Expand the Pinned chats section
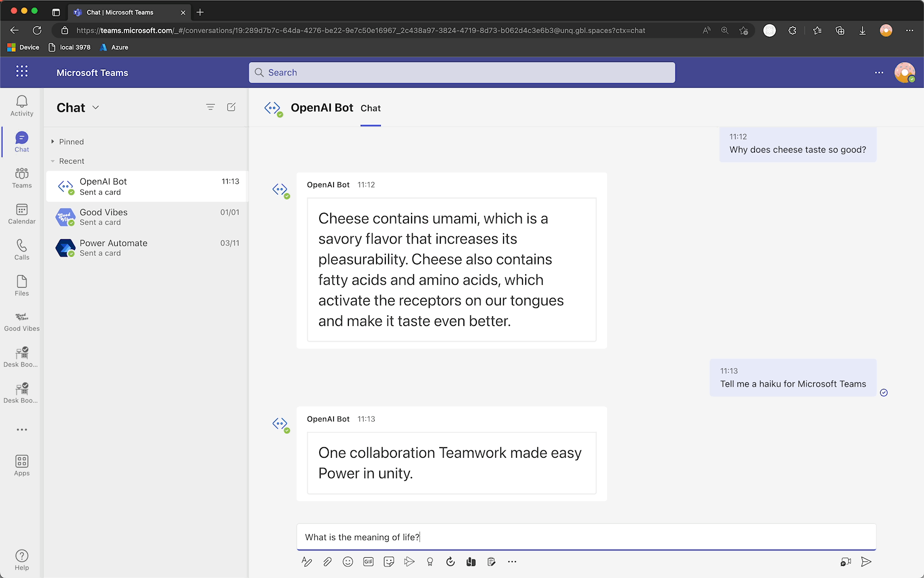The height and width of the screenshot is (578, 924). pyautogui.click(x=53, y=141)
